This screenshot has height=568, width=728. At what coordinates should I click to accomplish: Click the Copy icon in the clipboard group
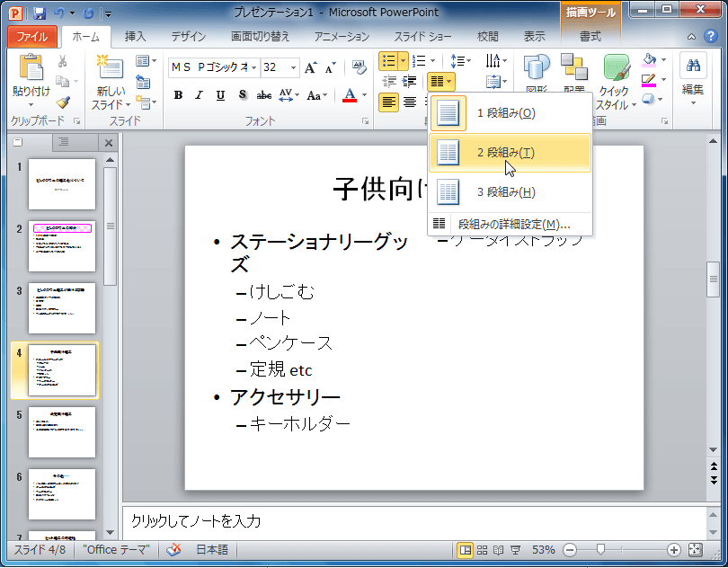pos(62,81)
